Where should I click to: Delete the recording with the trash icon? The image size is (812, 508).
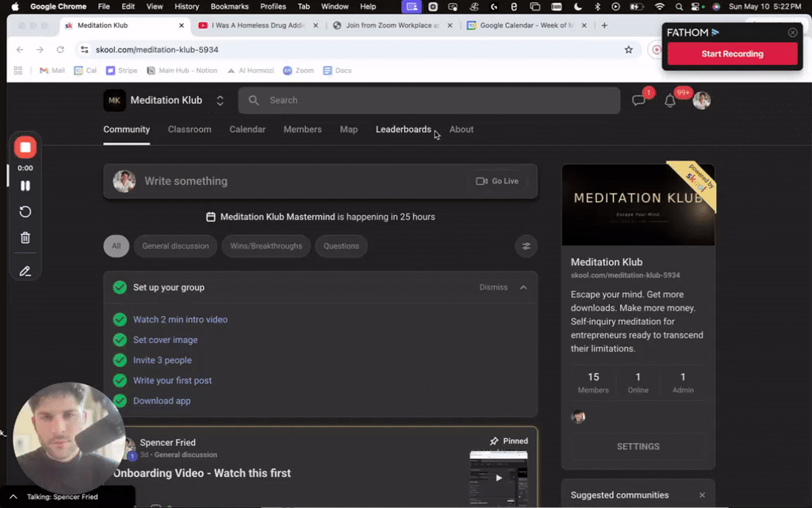click(25, 237)
